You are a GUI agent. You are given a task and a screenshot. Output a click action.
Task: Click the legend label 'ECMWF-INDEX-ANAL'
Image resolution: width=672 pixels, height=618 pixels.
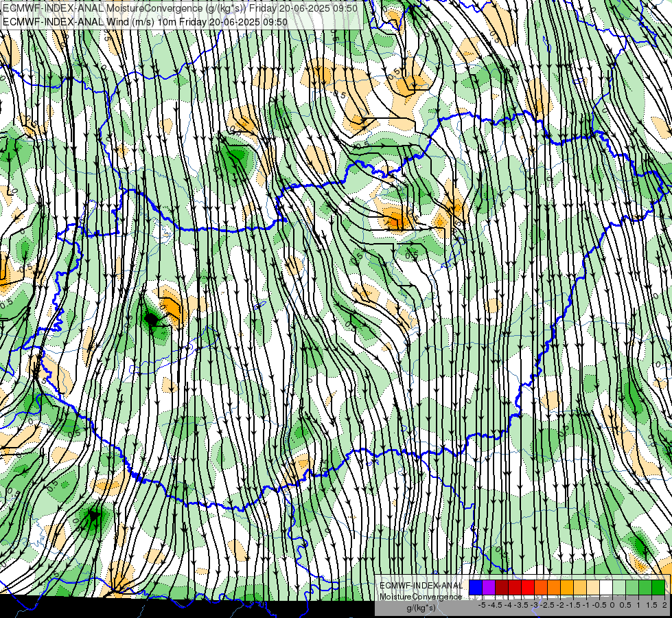click(x=421, y=586)
